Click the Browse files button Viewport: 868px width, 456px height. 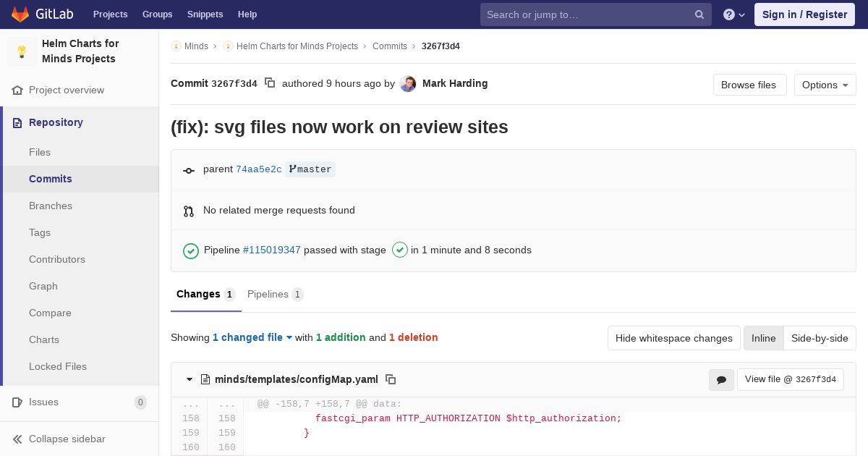[x=749, y=85]
